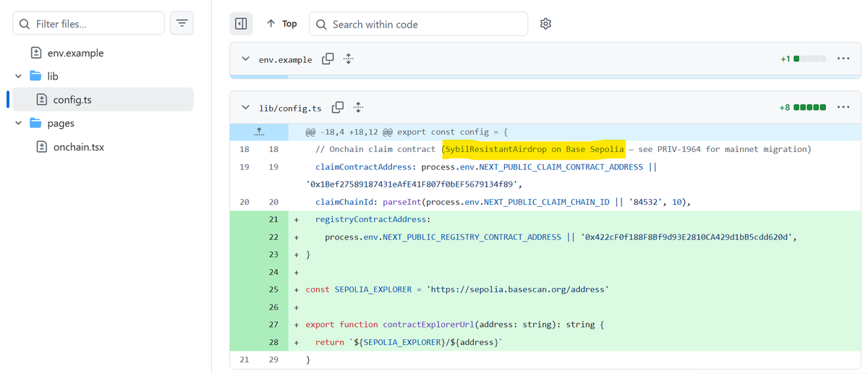Open onchain.tsx in the file tree
The image size is (868, 374).
79,147
